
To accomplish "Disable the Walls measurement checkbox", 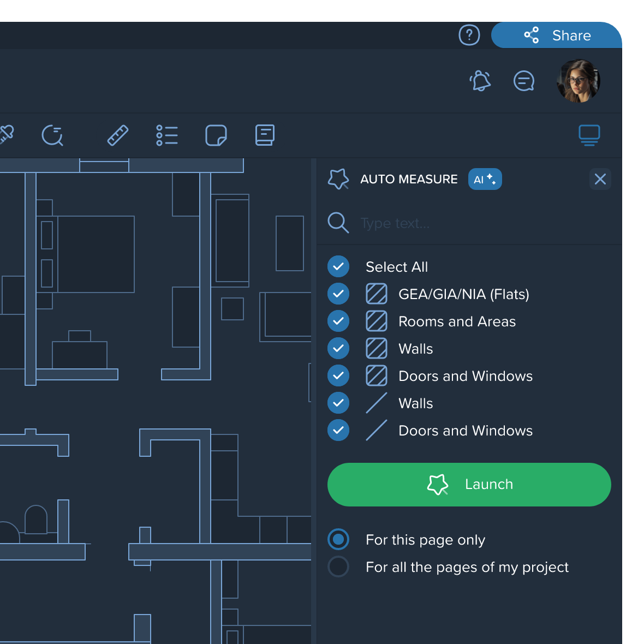I will click(x=338, y=348).
